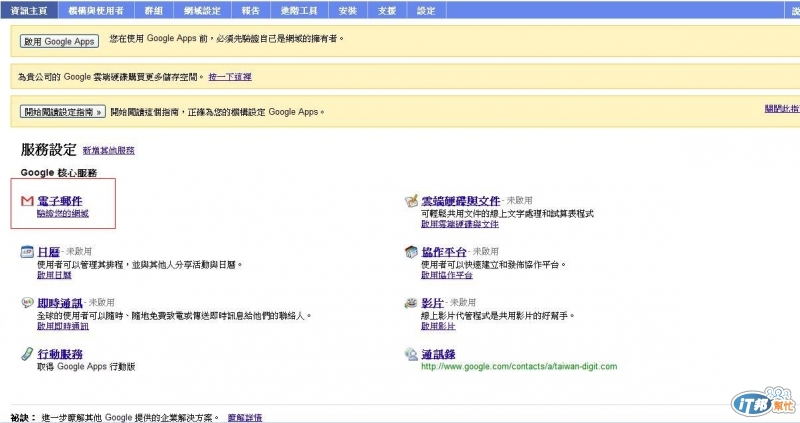Screen dimensions: 800x423
Task: Open the 行動服務 mobile service link
Action: pos(60,354)
